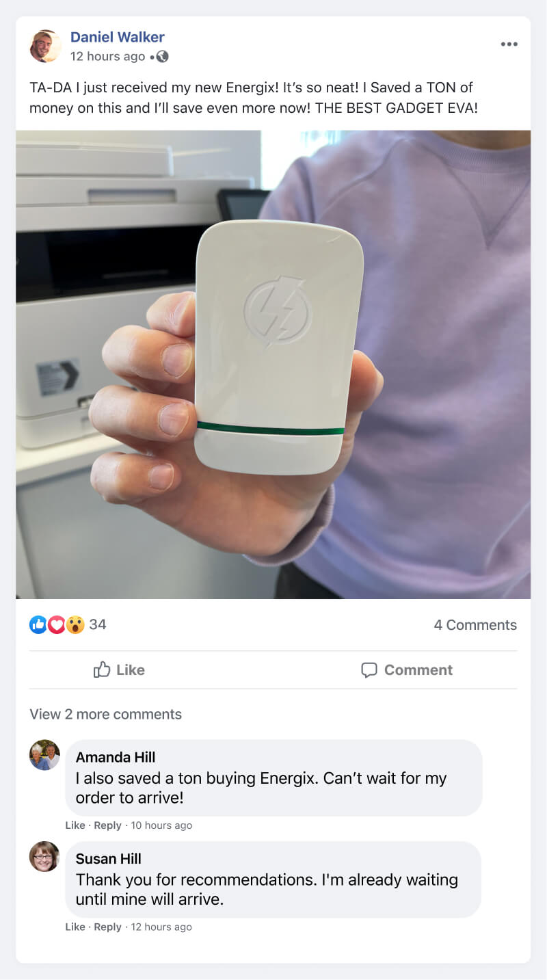Click the wow emoji reaction icon
Screen dimensions: 547x980
75,624
